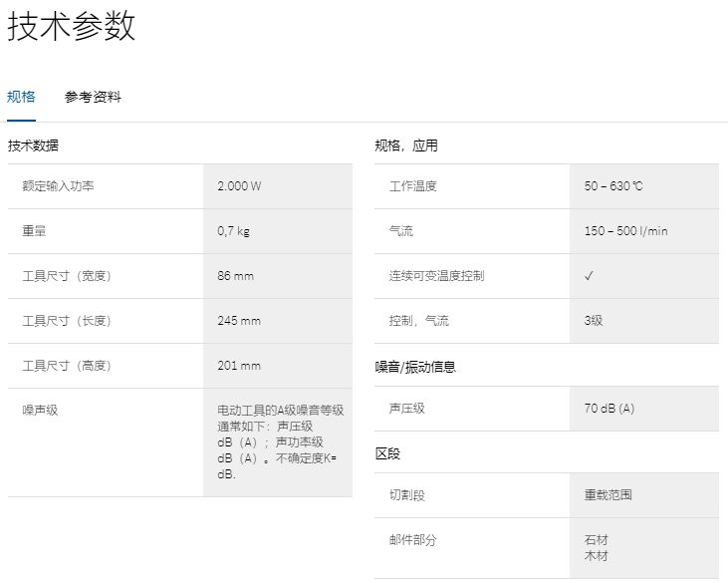Screen dimensions: 728x583
Task: Click the 噪音/振动信息 section heading
Action: [x=415, y=367]
